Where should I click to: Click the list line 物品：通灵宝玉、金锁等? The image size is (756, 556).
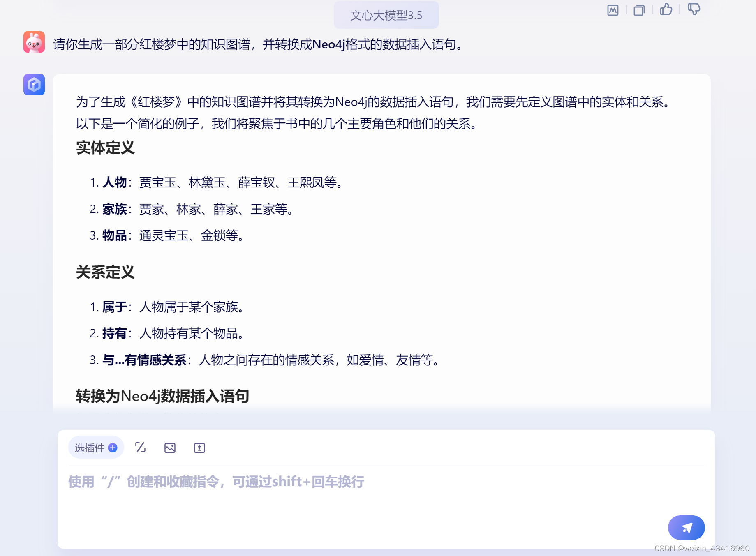167,235
